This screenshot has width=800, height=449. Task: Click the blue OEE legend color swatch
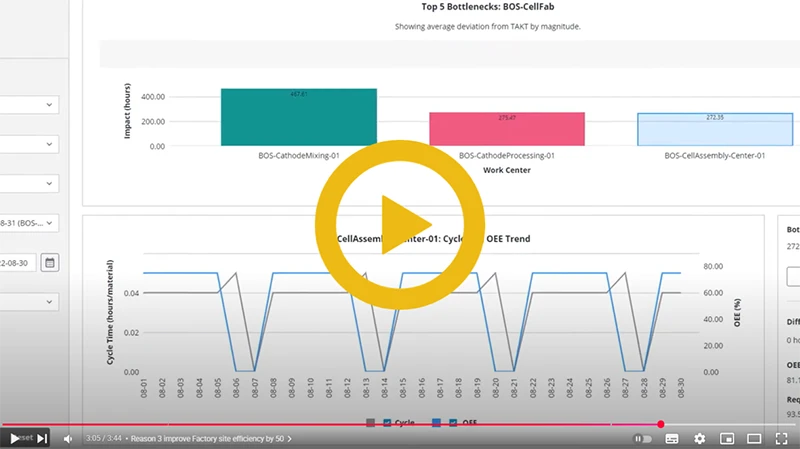(x=436, y=422)
